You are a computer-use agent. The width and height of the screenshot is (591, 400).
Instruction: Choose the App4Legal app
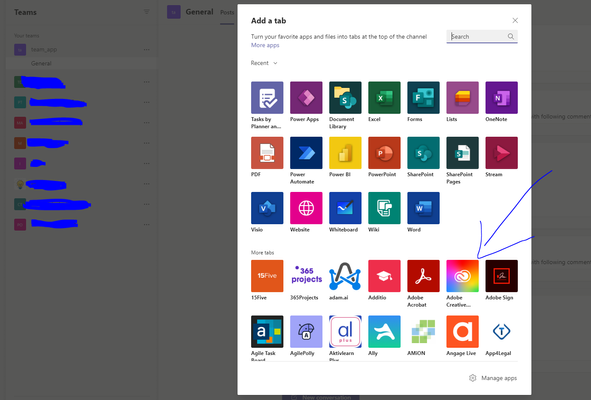tap(501, 332)
